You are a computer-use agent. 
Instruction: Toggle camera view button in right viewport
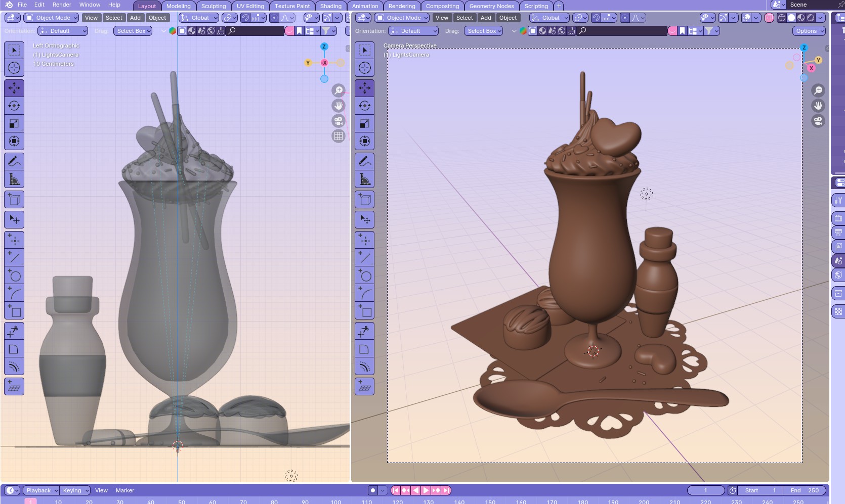coord(818,121)
